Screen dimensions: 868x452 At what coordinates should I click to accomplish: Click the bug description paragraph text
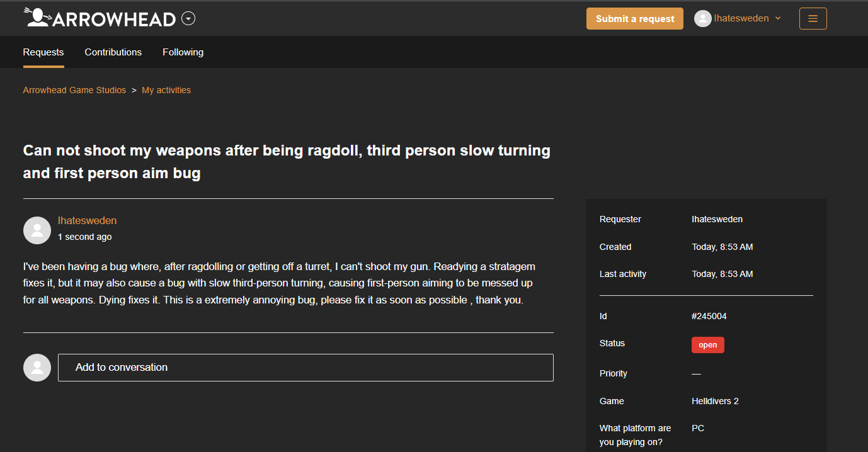coord(279,283)
